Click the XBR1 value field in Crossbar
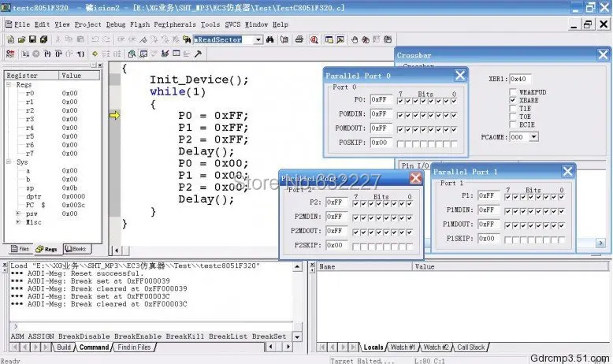Image resolution: width=613 pixels, height=364 pixels. coord(520,79)
